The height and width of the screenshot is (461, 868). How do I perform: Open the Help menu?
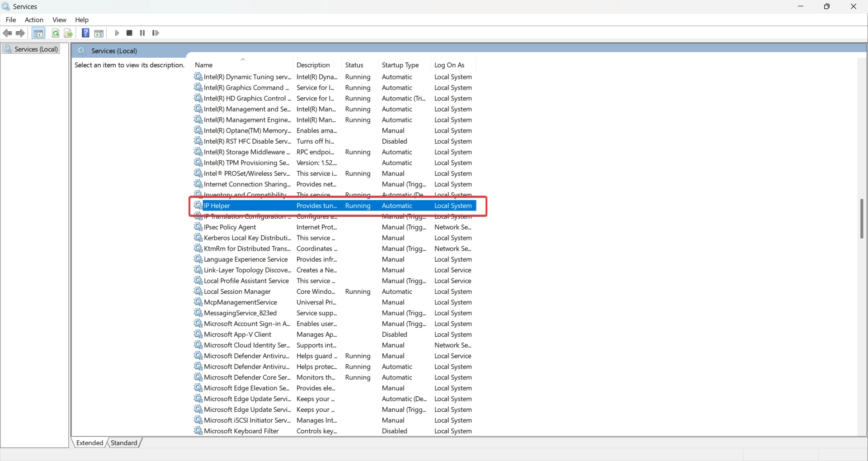82,20
